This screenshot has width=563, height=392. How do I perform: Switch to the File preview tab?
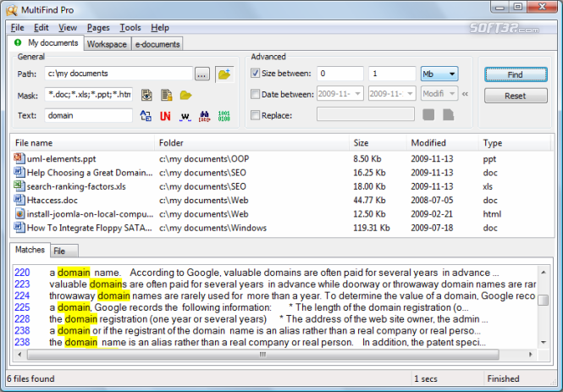(x=63, y=251)
